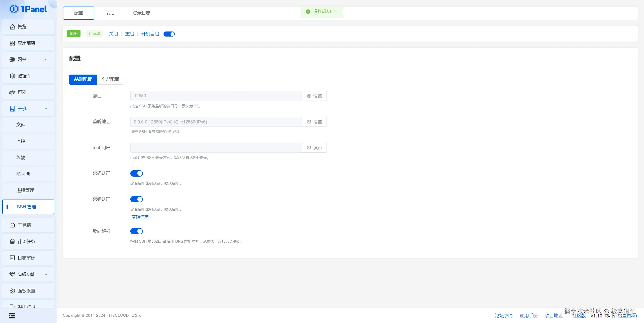Turn off 反向解析 switch
The image size is (644, 323).
(136, 231)
